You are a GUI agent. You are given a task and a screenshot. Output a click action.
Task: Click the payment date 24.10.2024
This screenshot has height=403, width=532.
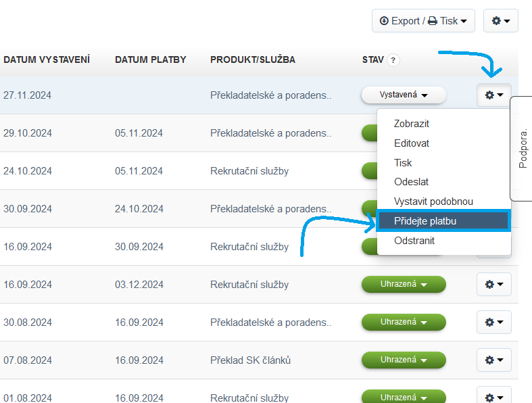[x=139, y=209]
